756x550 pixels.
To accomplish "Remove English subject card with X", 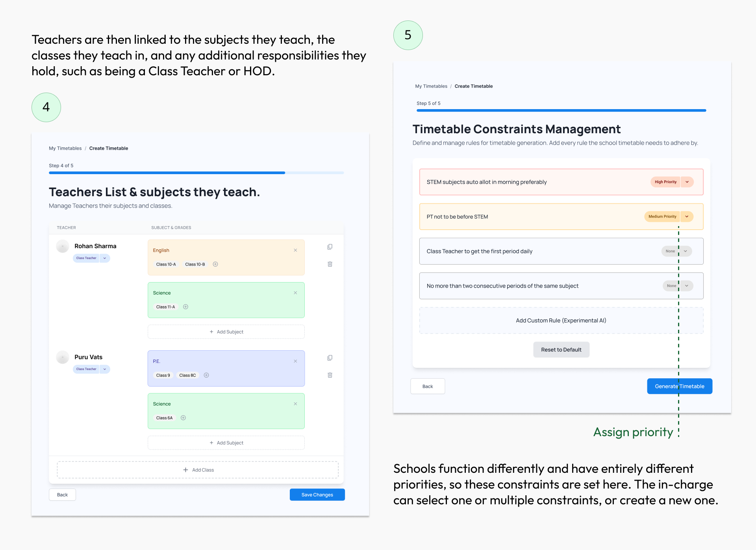I will [x=295, y=250].
